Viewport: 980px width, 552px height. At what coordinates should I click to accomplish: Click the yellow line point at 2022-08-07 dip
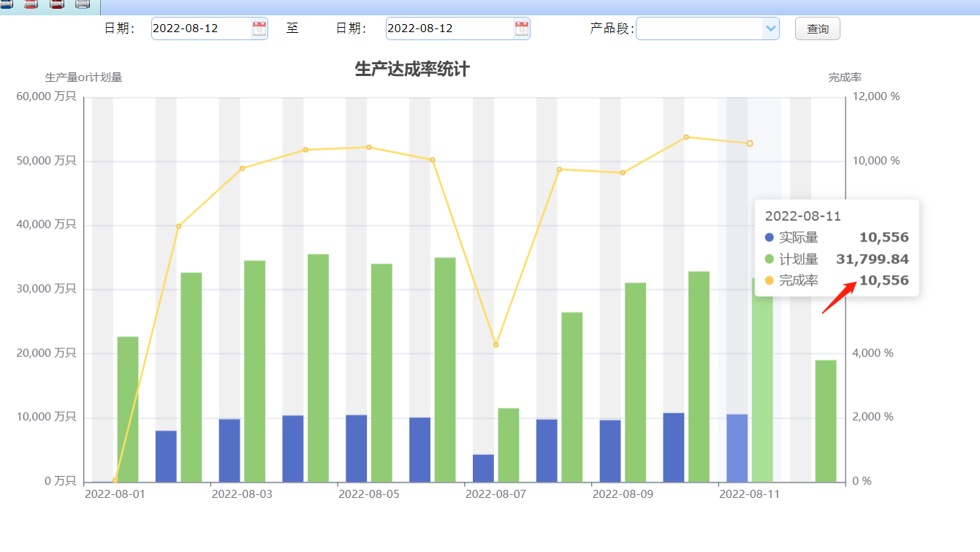[495, 345]
